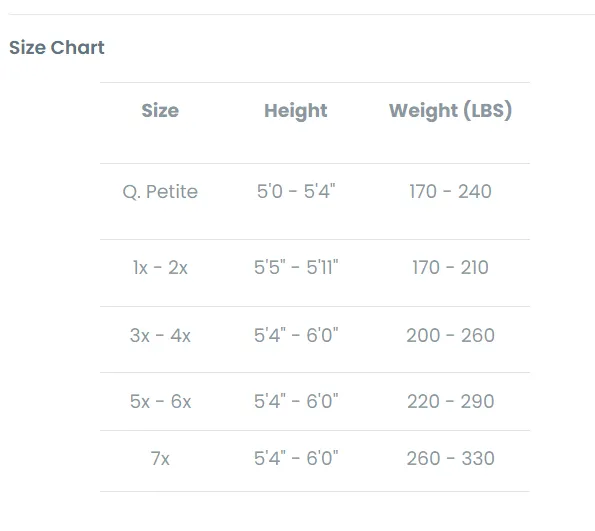595x531 pixels.
Task: Click the 5'5" - 5'11" height cell
Action: [296, 267]
